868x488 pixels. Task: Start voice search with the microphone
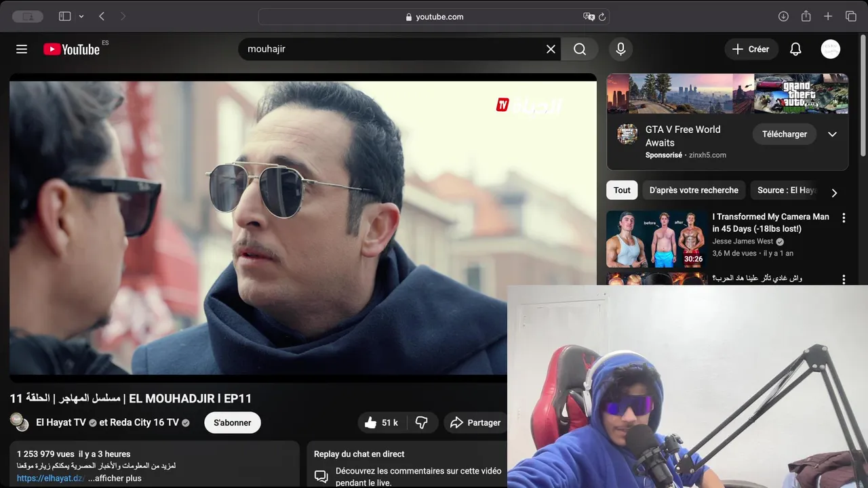point(620,49)
